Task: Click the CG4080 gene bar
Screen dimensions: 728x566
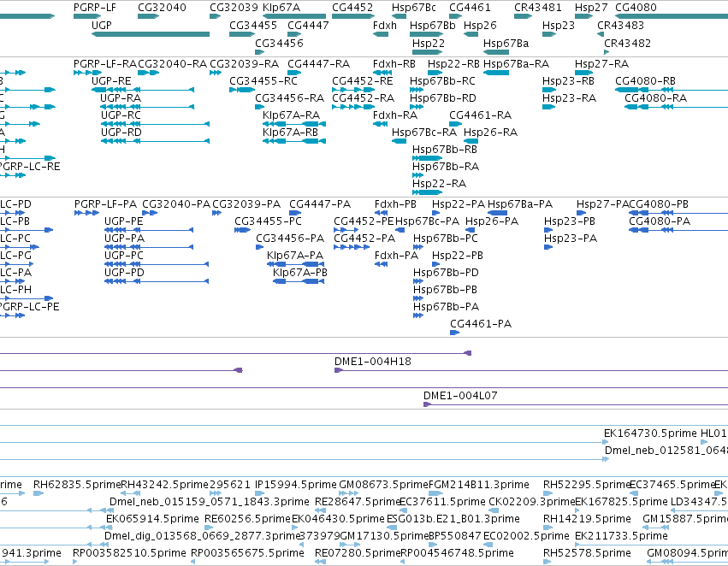Action: [x=672, y=16]
